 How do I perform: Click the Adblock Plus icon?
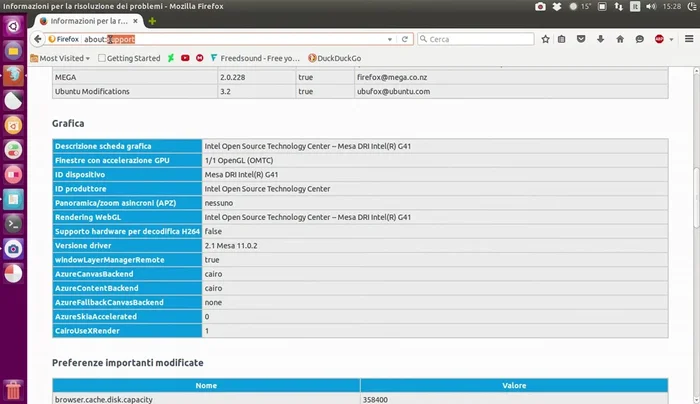659,39
